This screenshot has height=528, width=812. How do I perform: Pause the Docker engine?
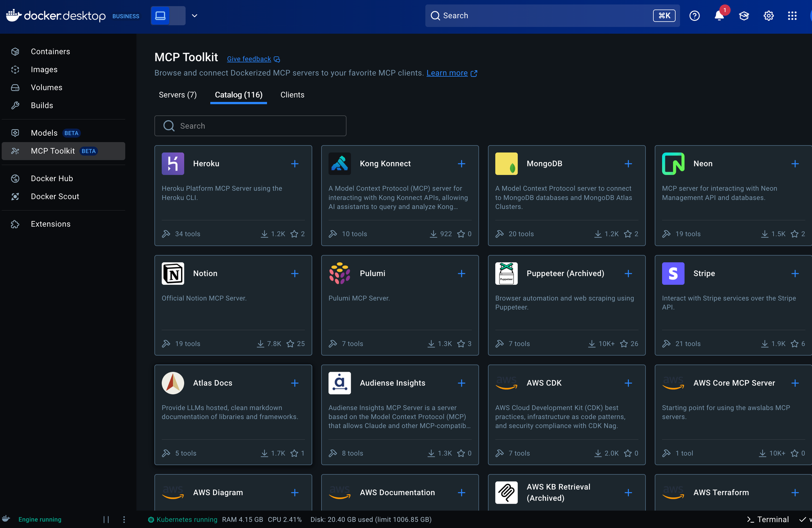[x=106, y=519]
